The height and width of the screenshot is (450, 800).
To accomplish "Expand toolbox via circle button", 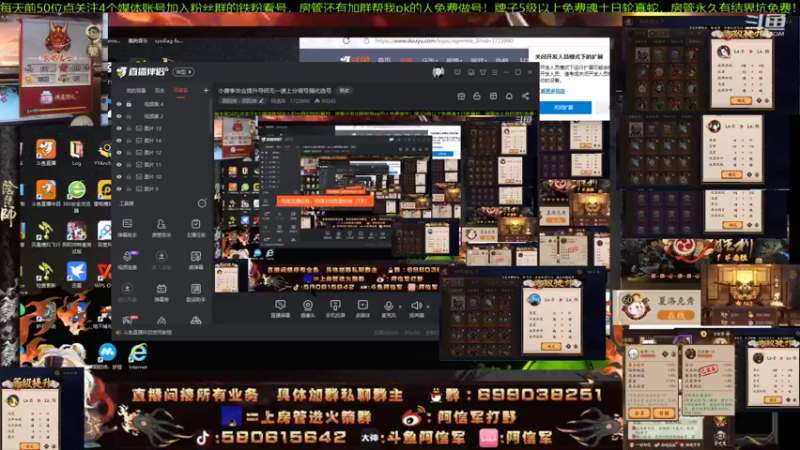I will [202, 204].
